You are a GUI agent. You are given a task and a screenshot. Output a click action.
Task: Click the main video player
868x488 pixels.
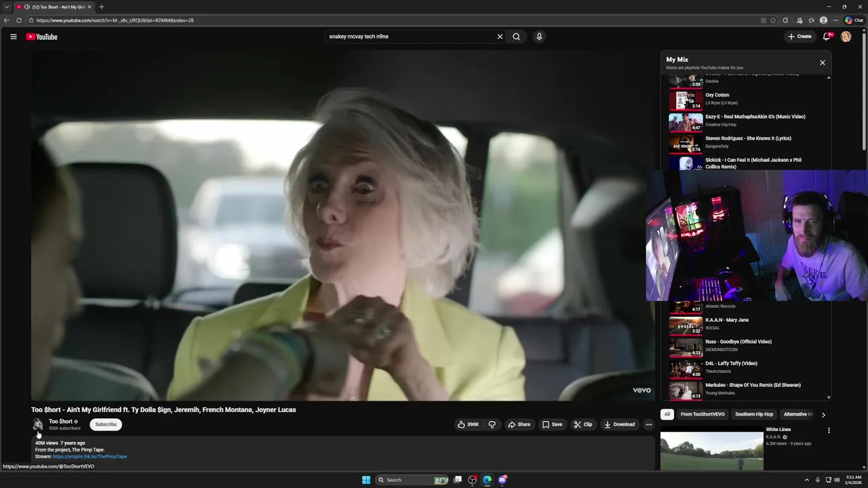pyautogui.click(x=343, y=226)
